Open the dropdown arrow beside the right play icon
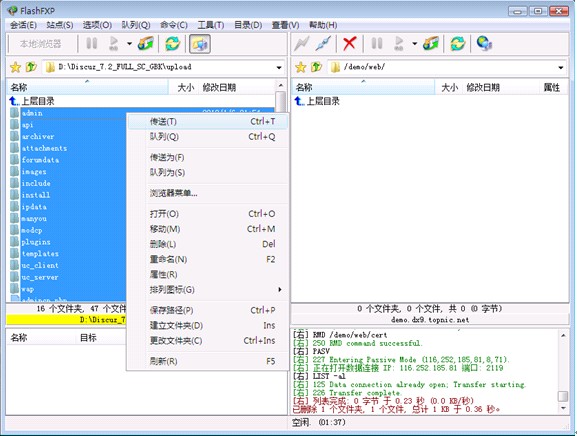The height and width of the screenshot is (436, 577). [414, 44]
